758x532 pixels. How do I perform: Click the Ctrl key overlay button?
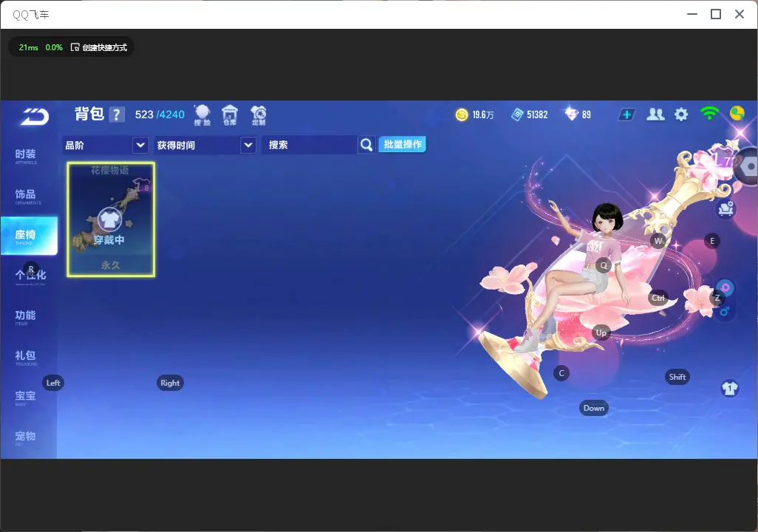click(x=658, y=298)
